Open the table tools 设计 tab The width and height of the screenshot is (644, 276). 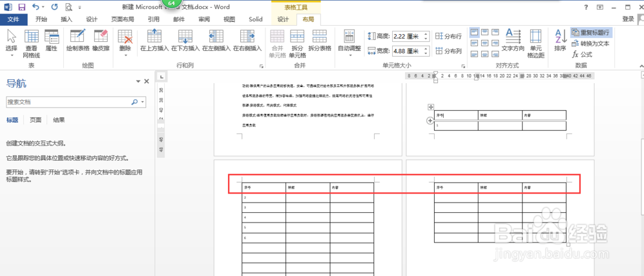click(283, 19)
